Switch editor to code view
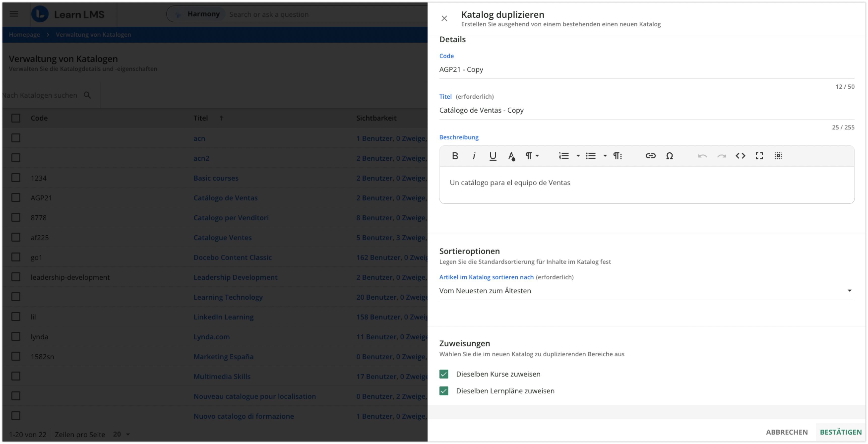The image size is (868, 444). tap(740, 156)
